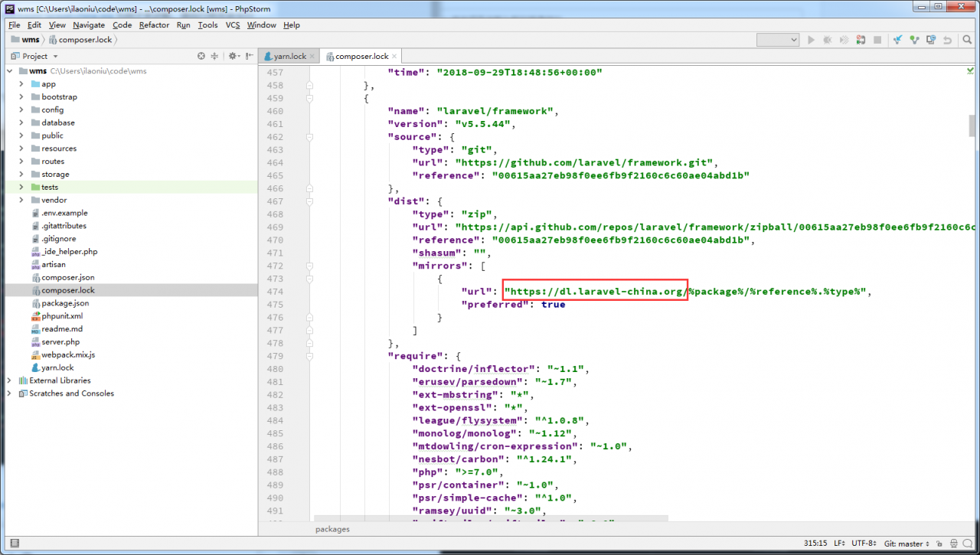Click the UTF-8 encoding selector

pos(863,543)
